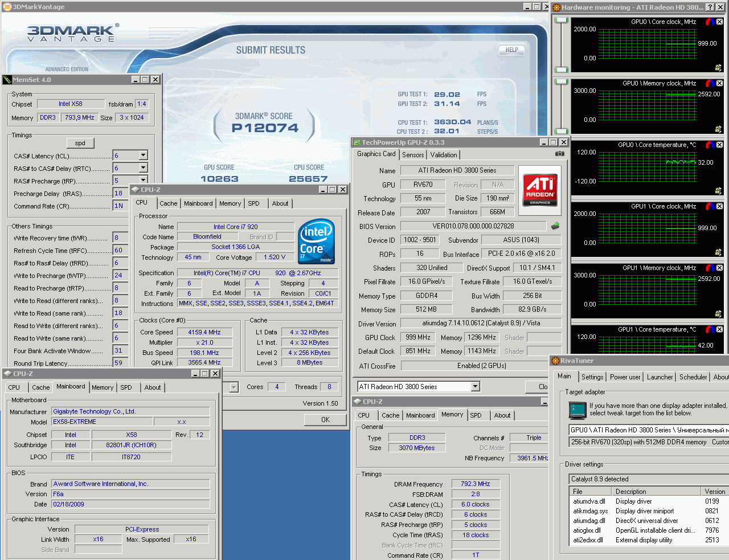Click the lock icon on GPU0 Core temperature graph

[719, 191]
